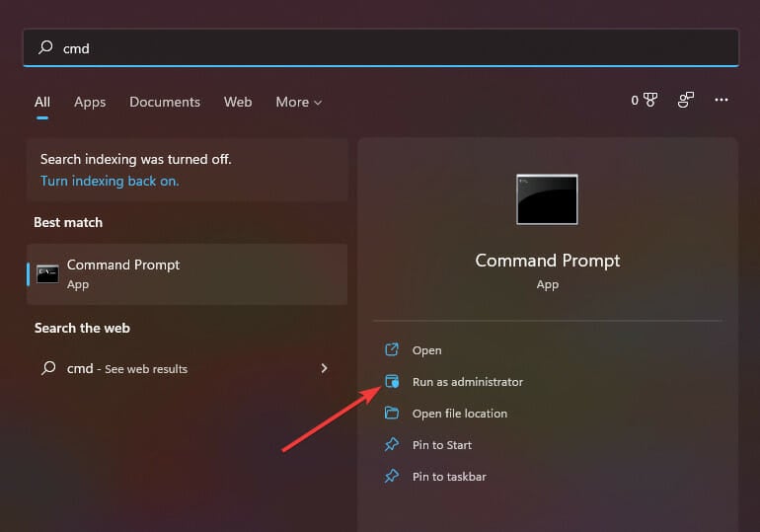
Task: Click the Open file location folder icon
Action: click(392, 413)
